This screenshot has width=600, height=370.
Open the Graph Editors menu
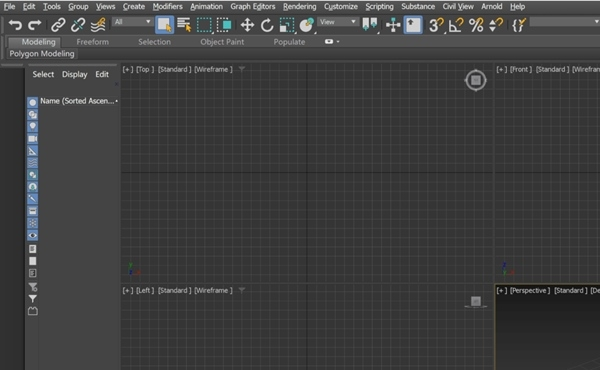click(x=253, y=7)
